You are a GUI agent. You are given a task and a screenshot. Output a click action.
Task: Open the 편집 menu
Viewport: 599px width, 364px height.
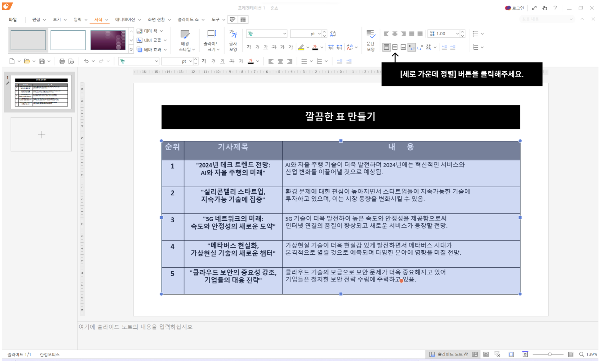pyautogui.click(x=39, y=20)
